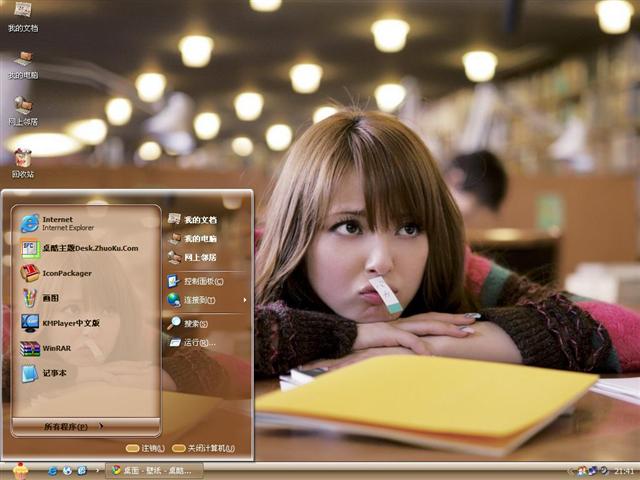640x480 pixels.
Task: Click the taskbar clock showing 21:41
Action: [624, 471]
